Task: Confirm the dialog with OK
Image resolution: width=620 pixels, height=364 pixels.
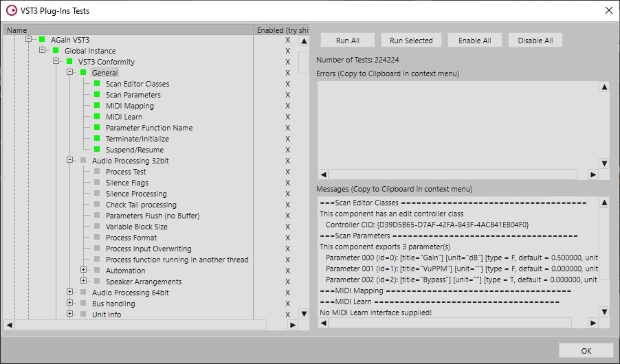Action: (x=586, y=350)
